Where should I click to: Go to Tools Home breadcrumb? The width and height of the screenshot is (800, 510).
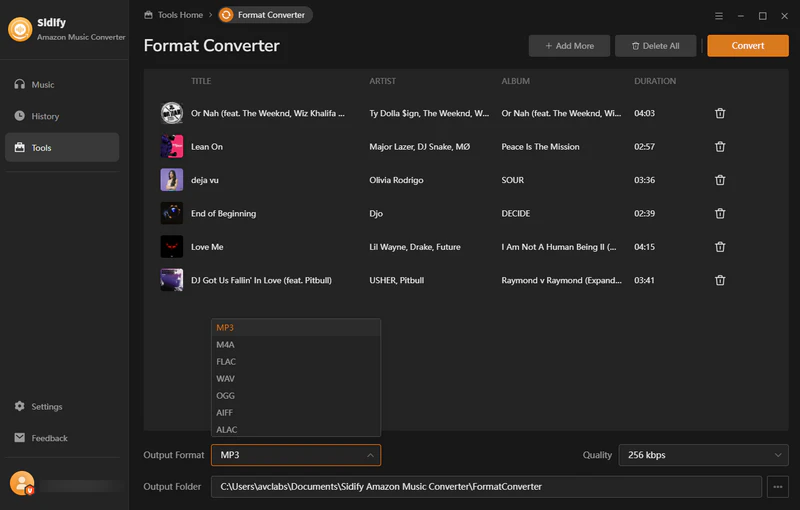point(180,15)
